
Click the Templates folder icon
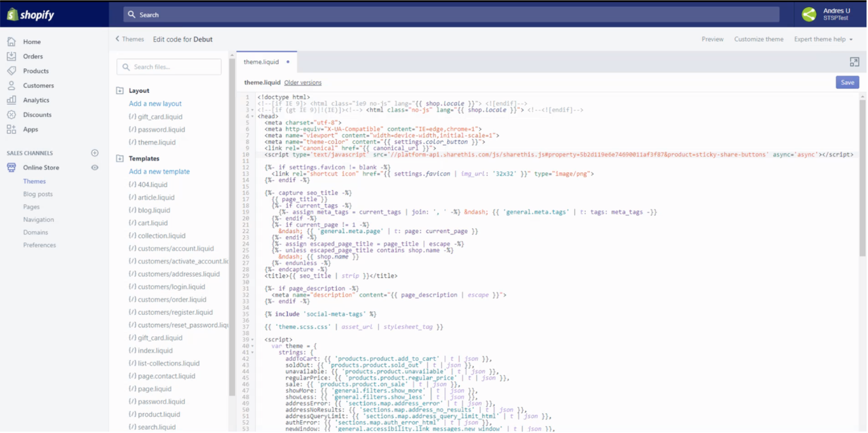(120, 158)
